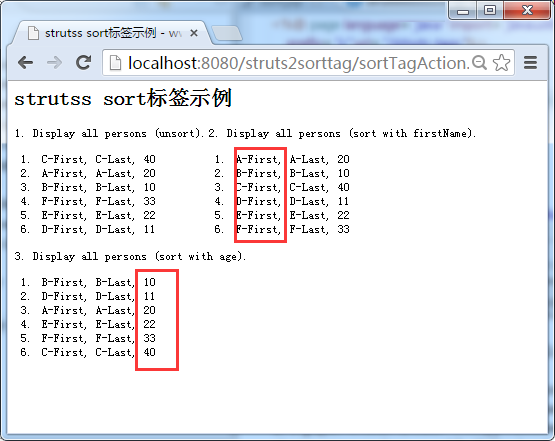Viewport: 555px width, 441px height.
Task: Click the page icon in address bar
Action: 115,63
